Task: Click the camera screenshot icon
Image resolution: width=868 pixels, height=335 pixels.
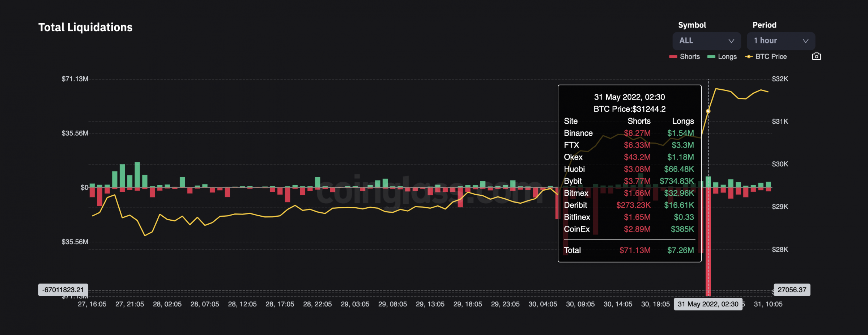Action: coord(816,56)
